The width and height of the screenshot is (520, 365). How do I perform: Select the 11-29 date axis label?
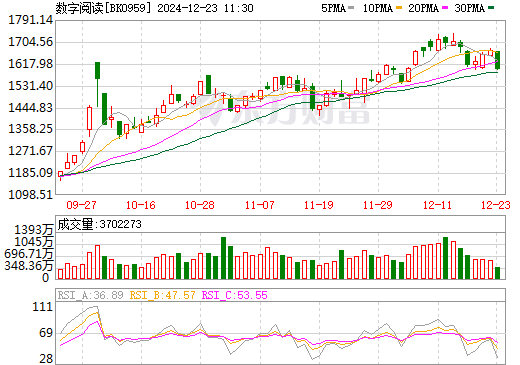[x=378, y=205]
